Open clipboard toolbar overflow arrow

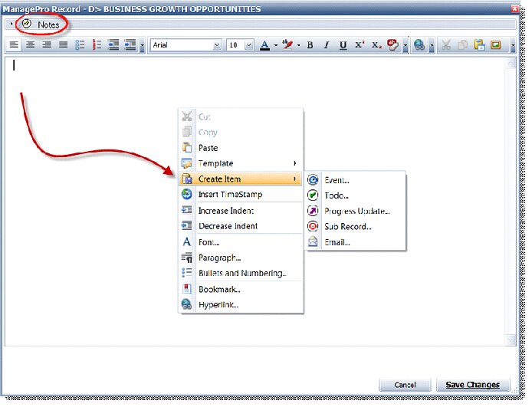tap(513, 45)
